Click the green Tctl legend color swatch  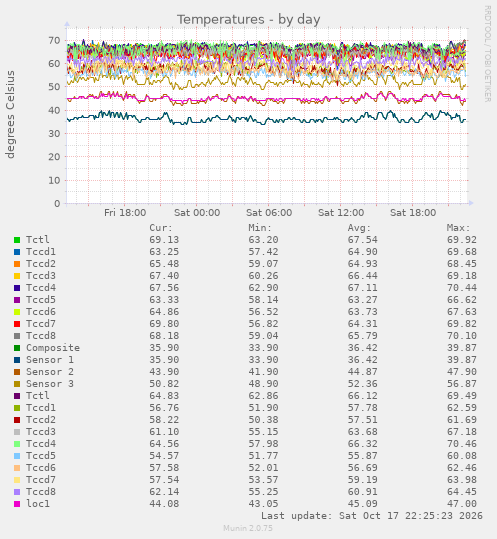point(17,240)
